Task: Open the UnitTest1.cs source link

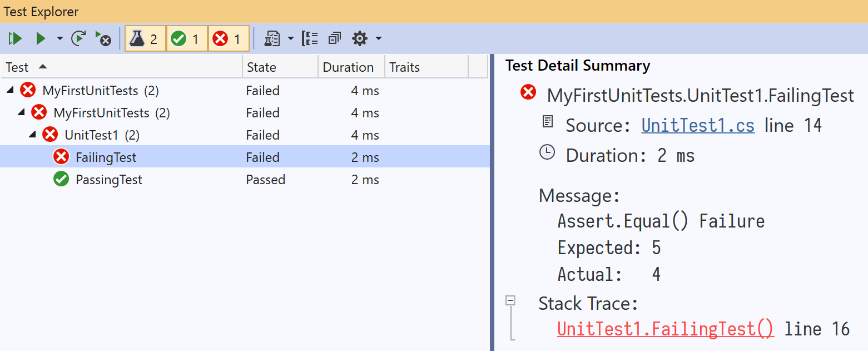Action: (698, 126)
